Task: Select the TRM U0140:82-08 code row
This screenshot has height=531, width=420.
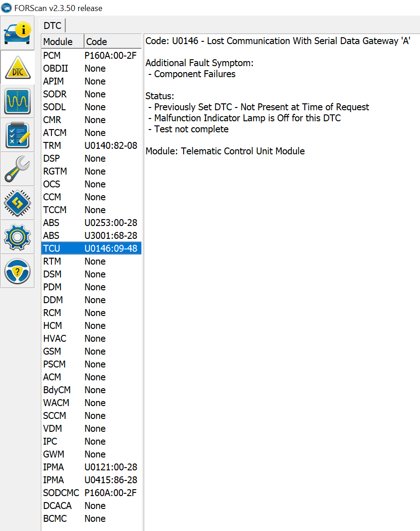Action: [91, 146]
